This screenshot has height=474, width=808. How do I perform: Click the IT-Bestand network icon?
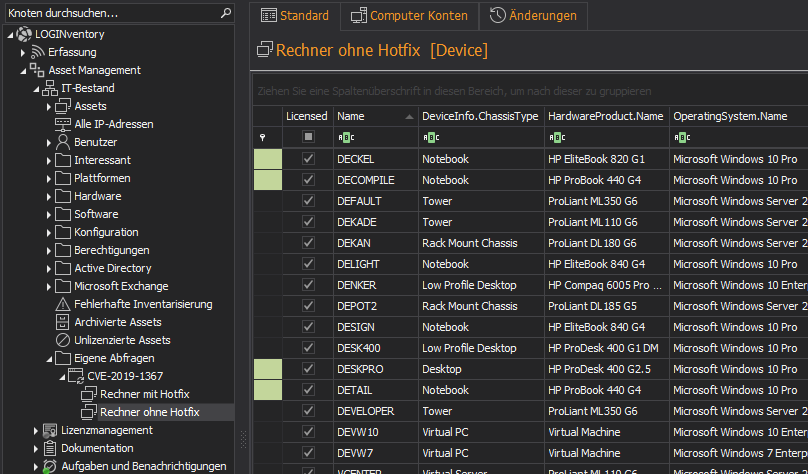(x=49, y=88)
